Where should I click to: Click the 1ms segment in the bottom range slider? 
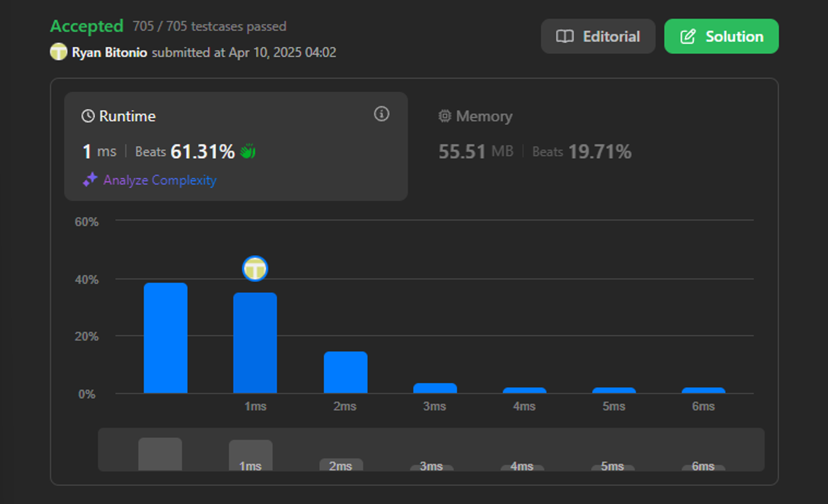pyautogui.click(x=251, y=455)
